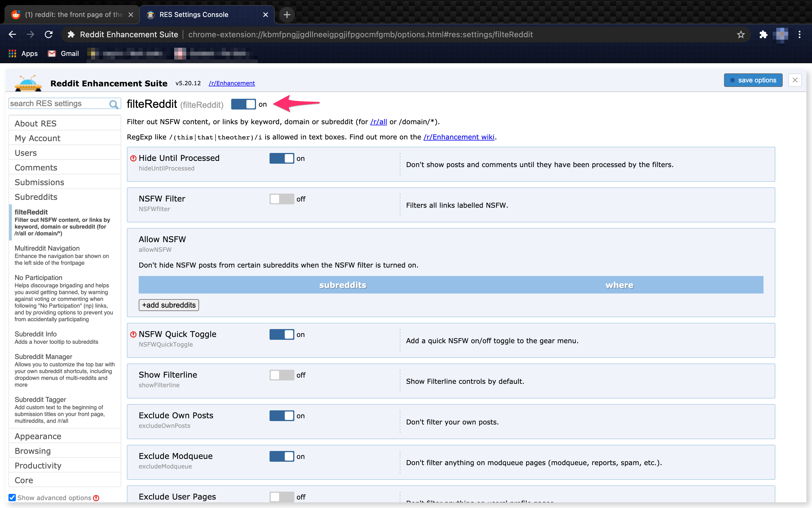Open the Apps grid in the bookmarks bar
Screen dimensions: 812x508
pyautogui.click(x=23, y=53)
